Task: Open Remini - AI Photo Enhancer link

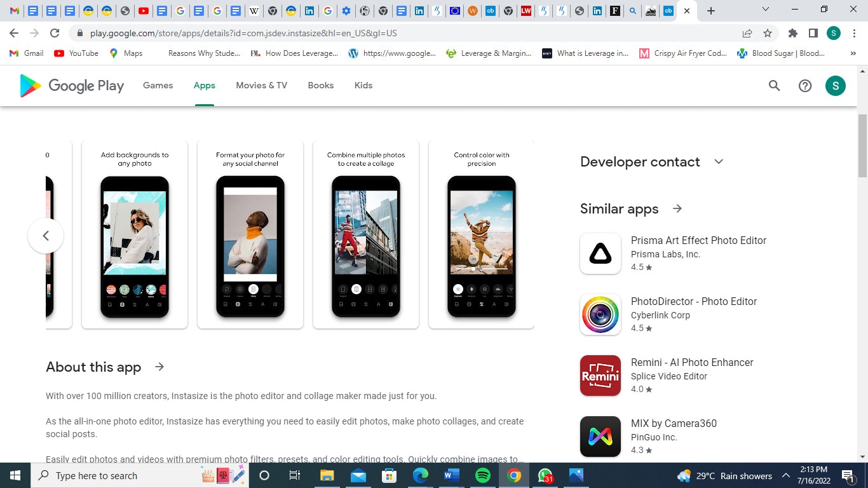Action: 692,362
